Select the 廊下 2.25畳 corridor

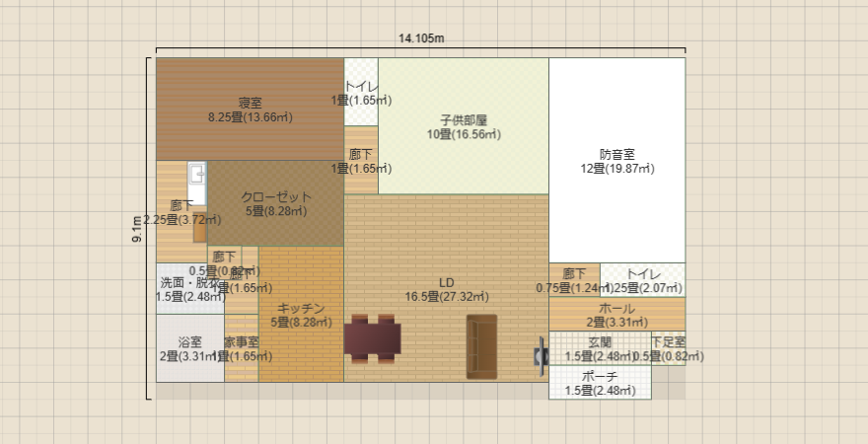181,211
